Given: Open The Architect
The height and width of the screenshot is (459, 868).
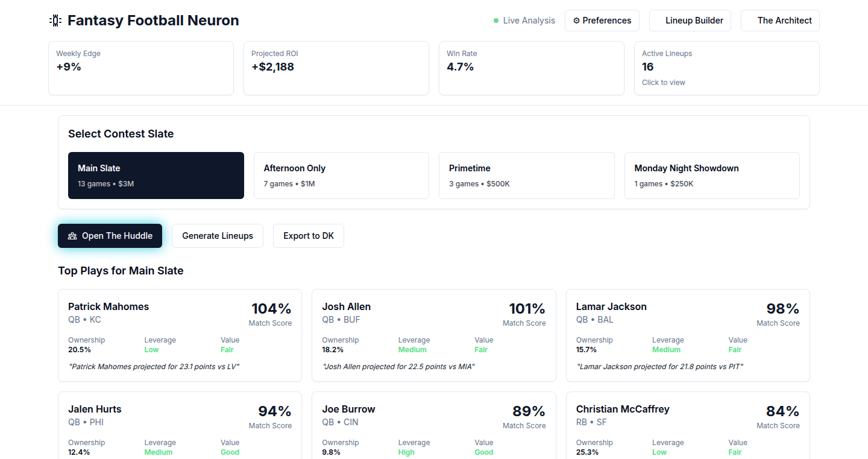Looking at the screenshot, I should [780, 21].
